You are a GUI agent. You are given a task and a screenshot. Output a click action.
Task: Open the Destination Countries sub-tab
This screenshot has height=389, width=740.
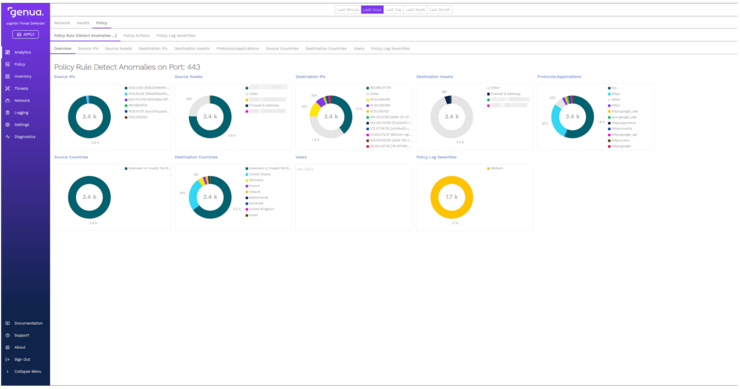tap(326, 49)
